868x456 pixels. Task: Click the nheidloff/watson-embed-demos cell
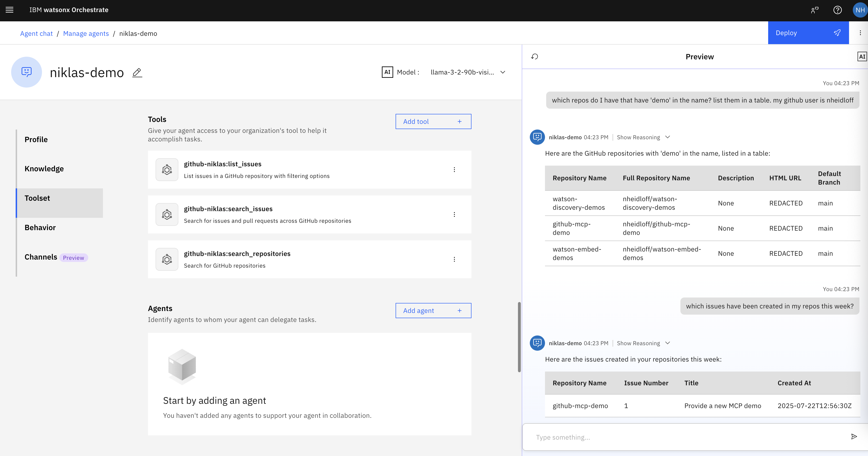coord(662,253)
